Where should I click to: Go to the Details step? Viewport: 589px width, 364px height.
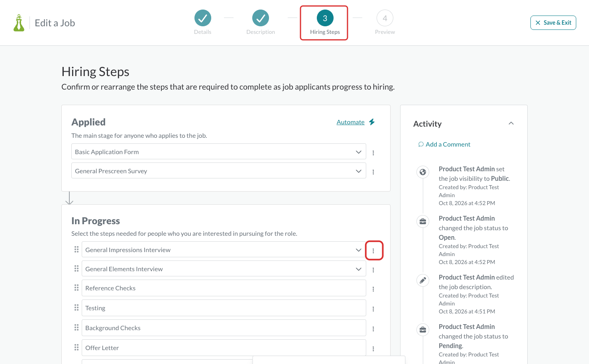pyautogui.click(x=202, y=22)
